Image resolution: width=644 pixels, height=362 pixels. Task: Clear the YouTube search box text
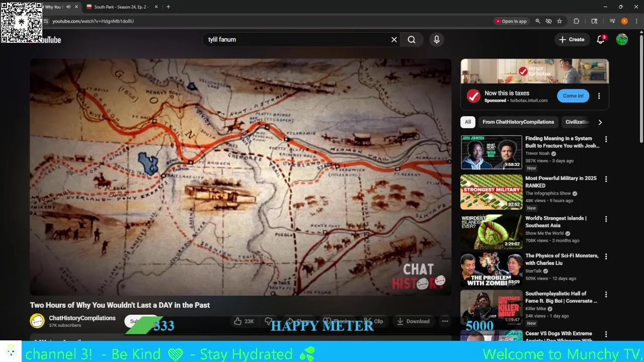click(394, 40)
